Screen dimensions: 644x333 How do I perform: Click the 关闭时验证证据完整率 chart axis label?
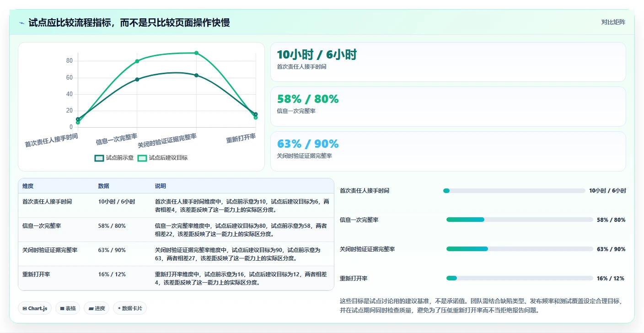(x=167, y=140)
